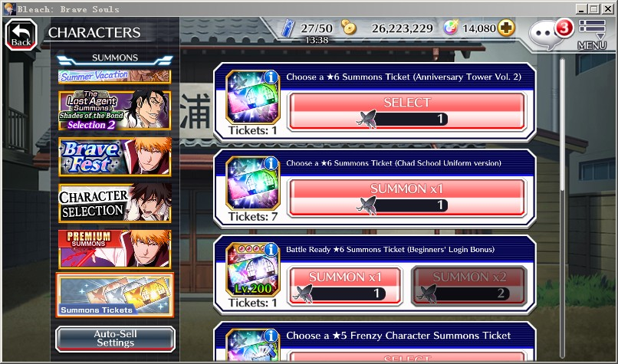Open the Character Selection banner
This screenshot has width=618, height=364.
coord(115,203)
